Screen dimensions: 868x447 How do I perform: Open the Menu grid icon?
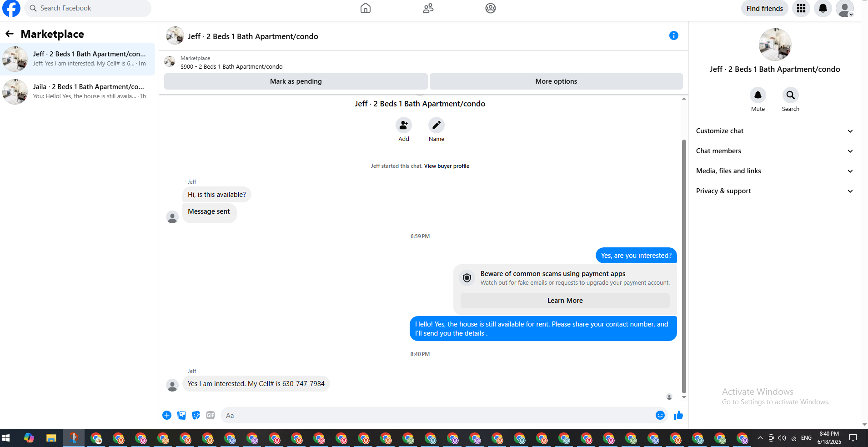pyautogui.click(x=801, y=8)
